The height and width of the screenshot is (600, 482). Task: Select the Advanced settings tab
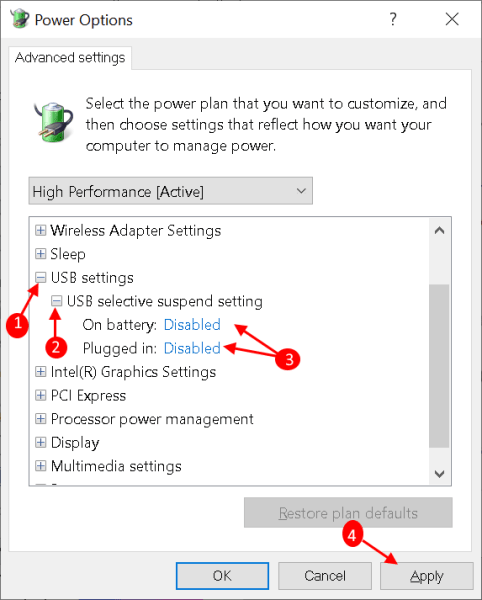point(70,58)
